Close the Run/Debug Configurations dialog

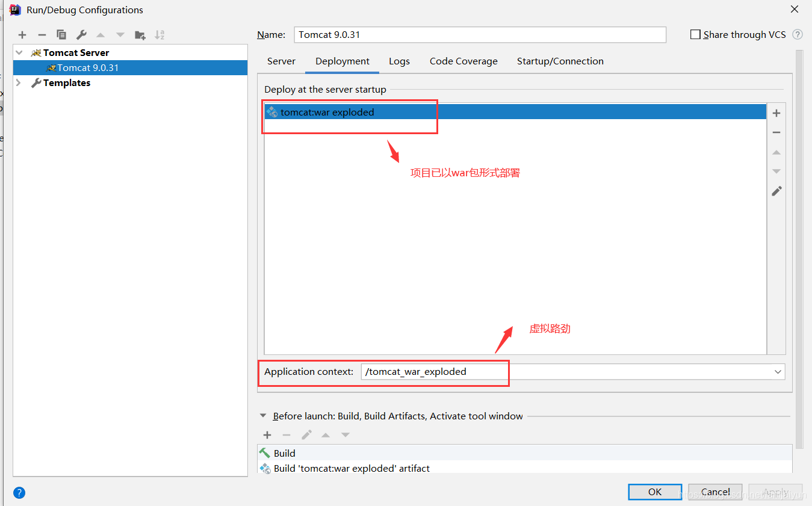795,9
